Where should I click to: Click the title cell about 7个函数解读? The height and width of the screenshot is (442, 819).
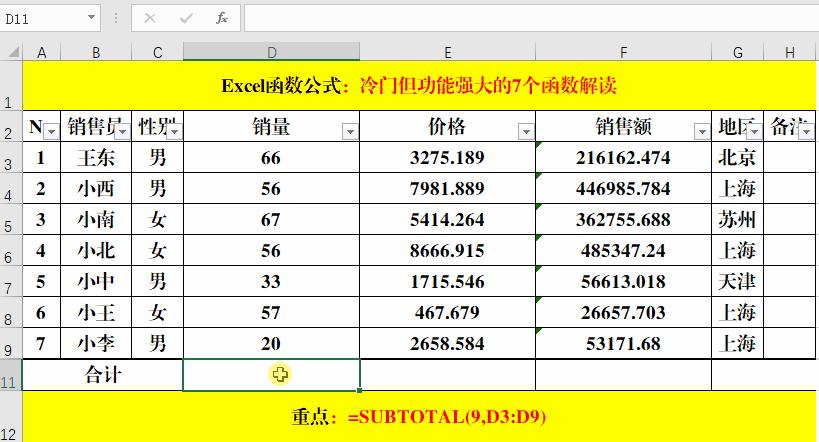click(x=419, y=85)
